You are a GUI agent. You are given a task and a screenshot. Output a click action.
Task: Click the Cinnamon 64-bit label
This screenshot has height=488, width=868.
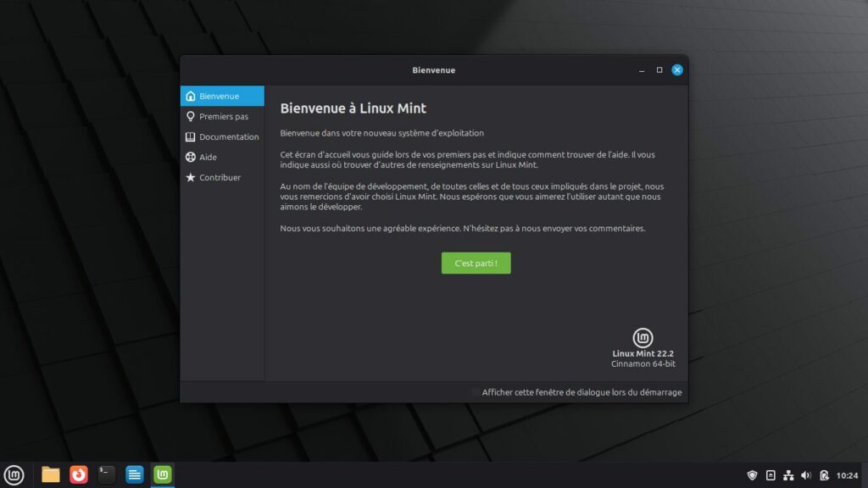(x=643, y=364)
